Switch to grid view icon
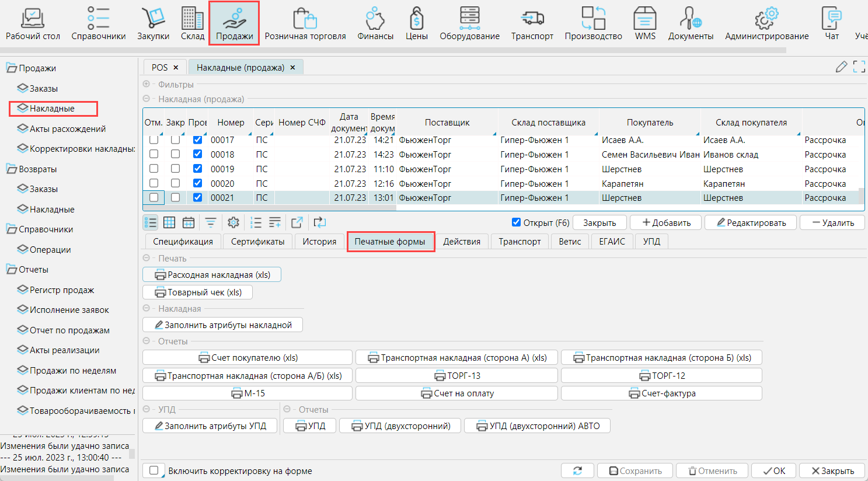 coord(169,222)
